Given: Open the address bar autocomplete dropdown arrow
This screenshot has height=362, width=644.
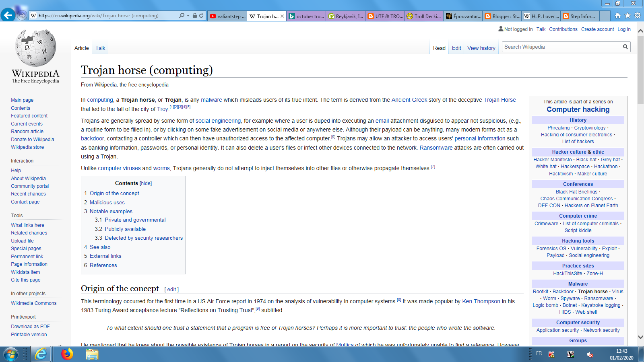Looking at the screenshot, I should point(188,16).
